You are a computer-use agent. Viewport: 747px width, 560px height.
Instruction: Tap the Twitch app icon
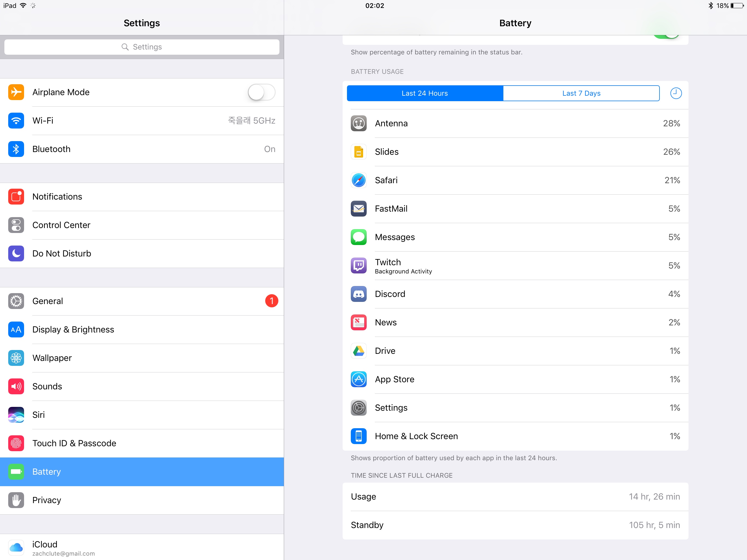coord(359,266)
